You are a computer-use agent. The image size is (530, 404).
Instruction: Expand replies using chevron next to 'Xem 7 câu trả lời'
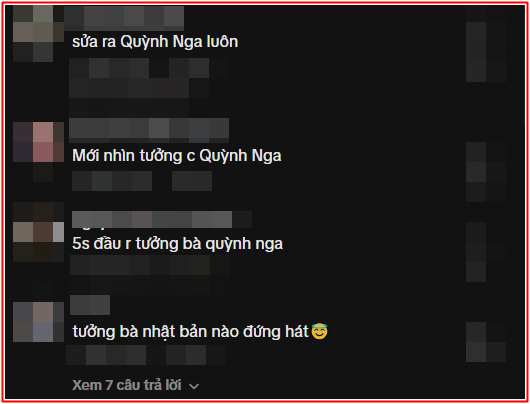click(194, 386)
